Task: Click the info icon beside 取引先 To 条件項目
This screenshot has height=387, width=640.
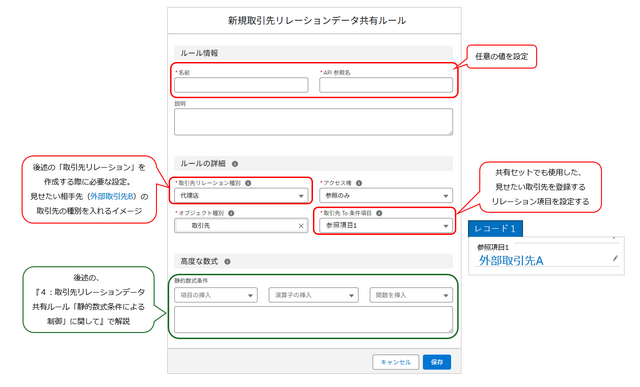Action: pyautogui.click(x=379, y=213)
